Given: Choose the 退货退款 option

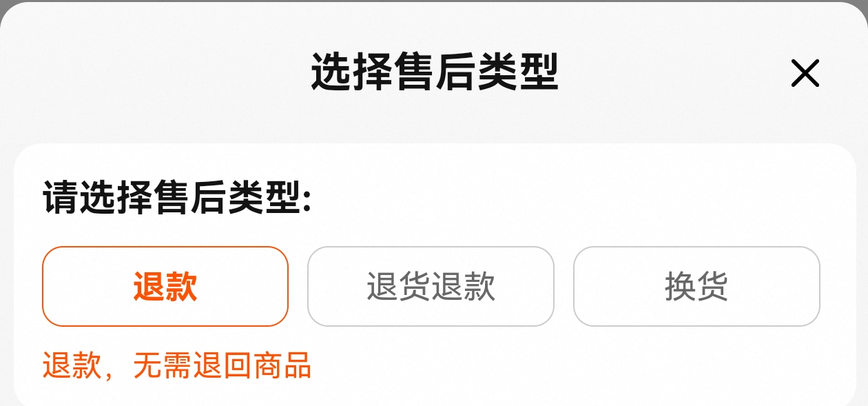Looking at the screenshot, I should 431,286.
